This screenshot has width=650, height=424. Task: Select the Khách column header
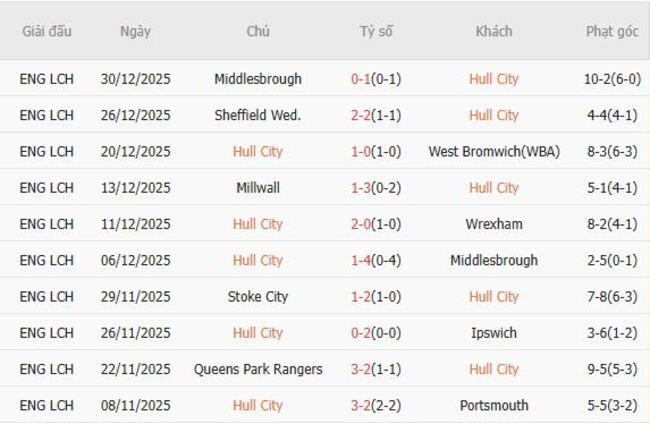coord(493,32)
